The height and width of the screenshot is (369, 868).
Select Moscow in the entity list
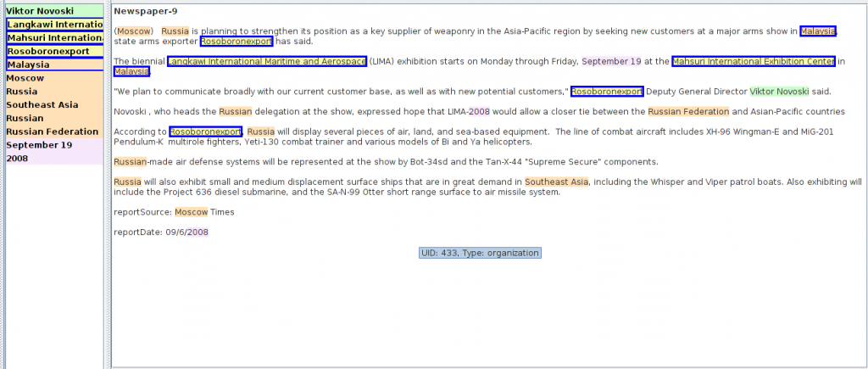(x=54, y=78)
